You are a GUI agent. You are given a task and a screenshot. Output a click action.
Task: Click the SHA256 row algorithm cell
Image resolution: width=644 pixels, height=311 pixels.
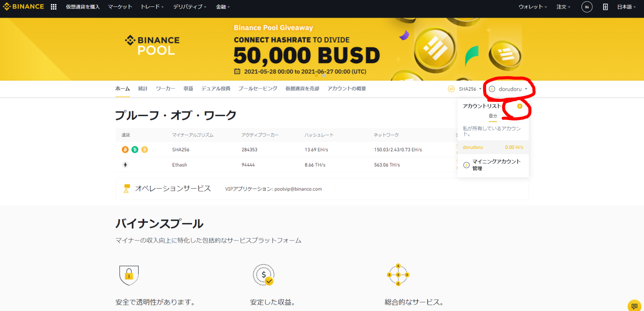click(x=181, y=150)
